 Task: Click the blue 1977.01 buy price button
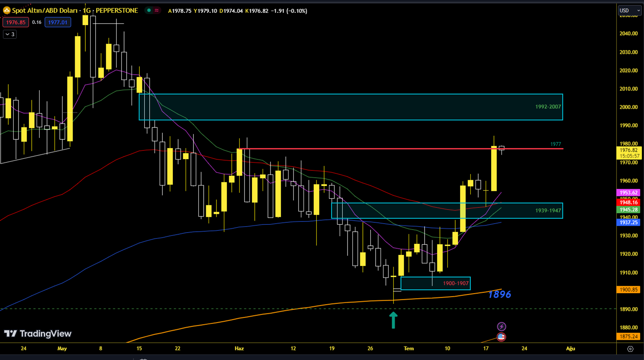58,22
